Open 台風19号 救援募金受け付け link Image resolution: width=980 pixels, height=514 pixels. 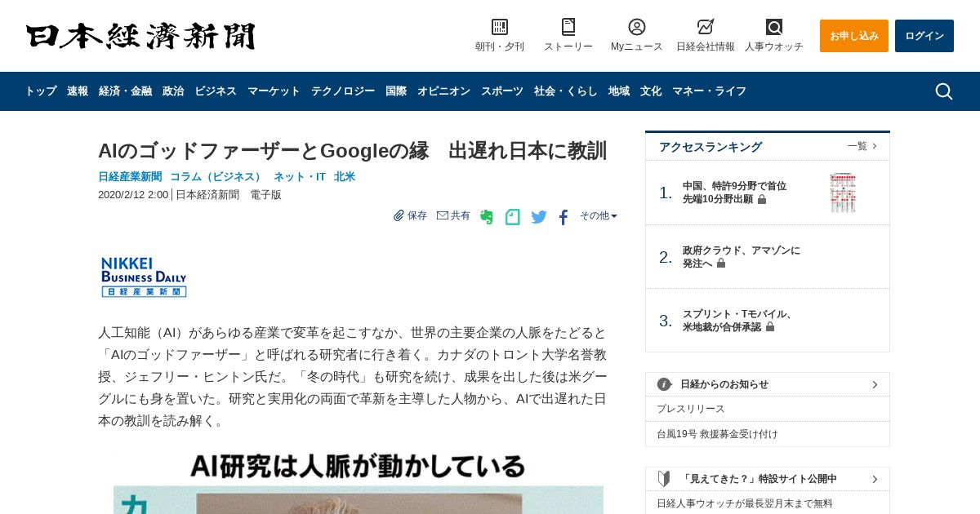point(717,434)
